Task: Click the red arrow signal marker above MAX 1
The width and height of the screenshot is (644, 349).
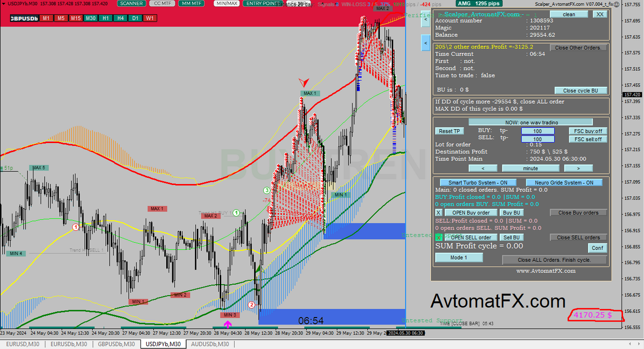Action: click(304, 82)
